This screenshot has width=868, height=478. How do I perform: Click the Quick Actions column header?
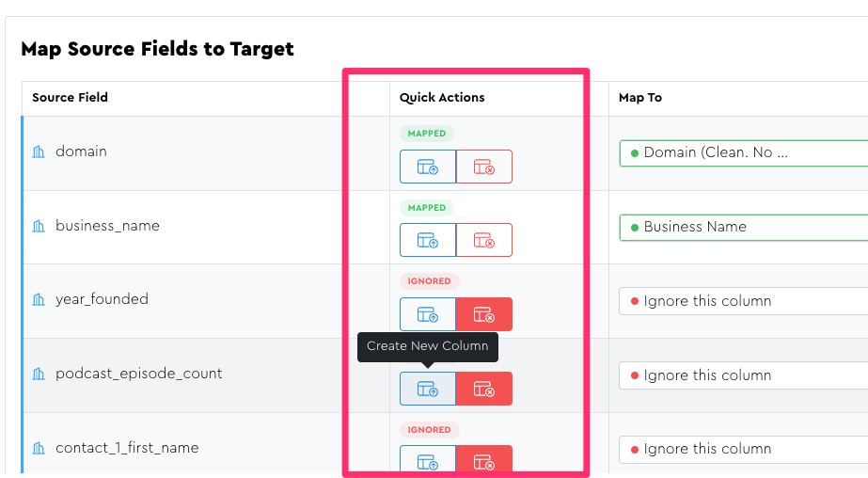pyautogui.click(x=442, y=98)
